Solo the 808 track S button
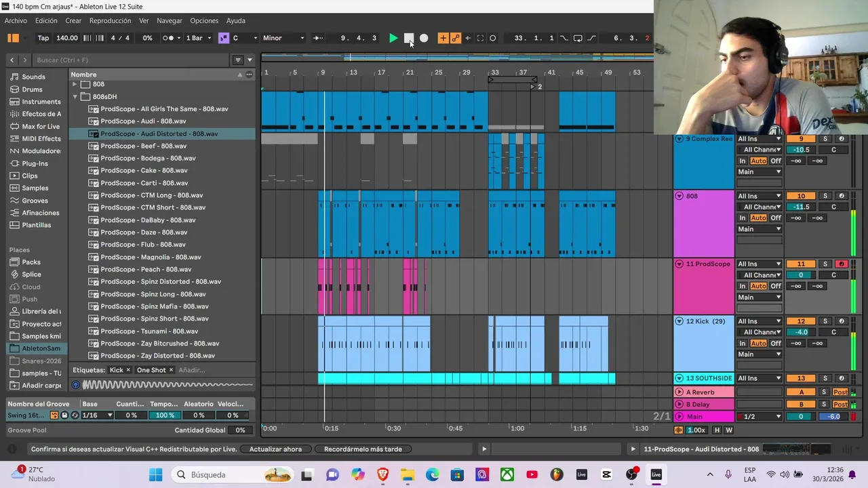This screenshot has height=488, width=868. click(x=825, y=196)
